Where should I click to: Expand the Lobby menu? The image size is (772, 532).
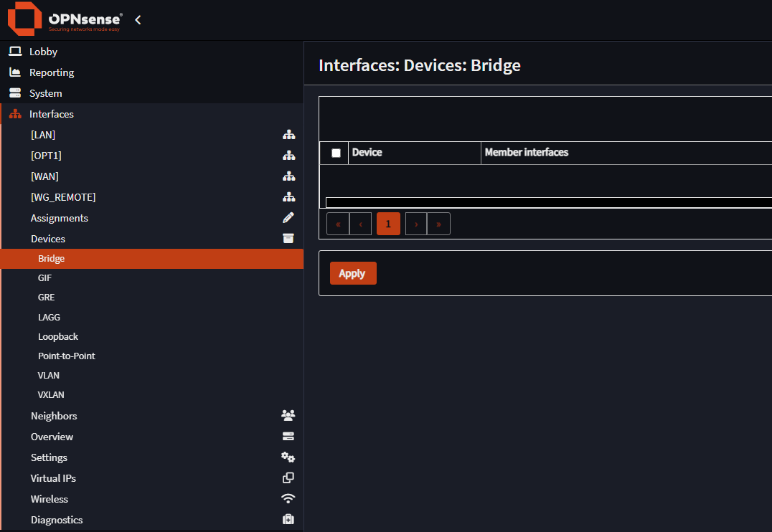pyautogui.click(x=151, y=51)
